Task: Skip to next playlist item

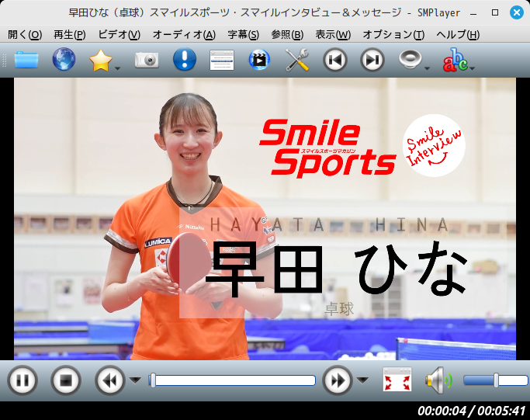Action: tap(372, 60)
